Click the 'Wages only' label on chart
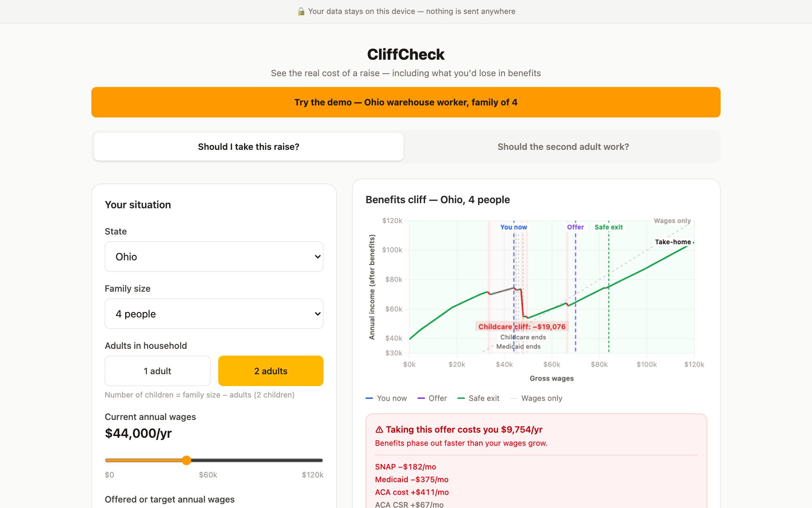 (672, 221)
